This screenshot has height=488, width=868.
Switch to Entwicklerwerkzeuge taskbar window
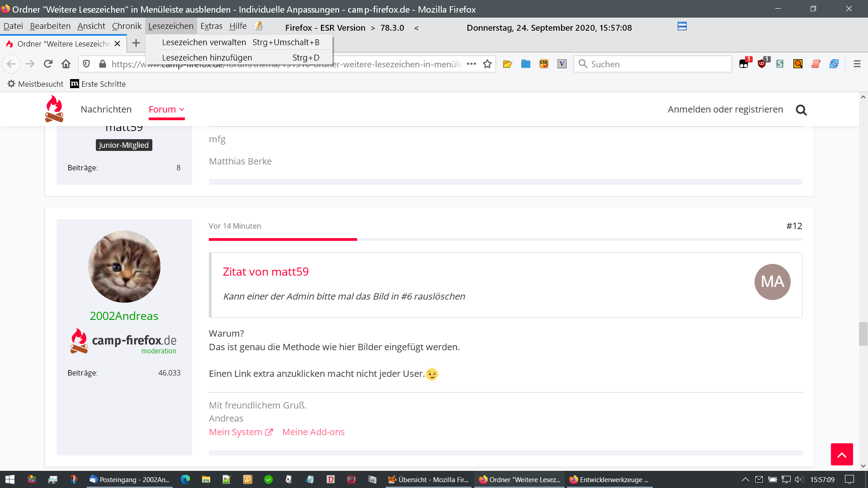tap(609, 479)
